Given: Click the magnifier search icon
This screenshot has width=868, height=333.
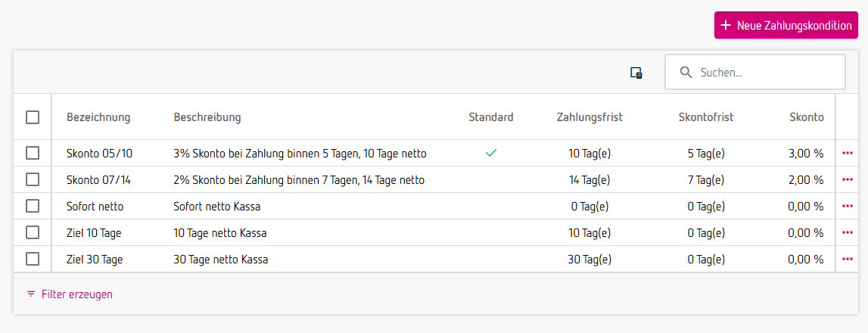Looking at the screenshot, I should [x=686, y=73].
